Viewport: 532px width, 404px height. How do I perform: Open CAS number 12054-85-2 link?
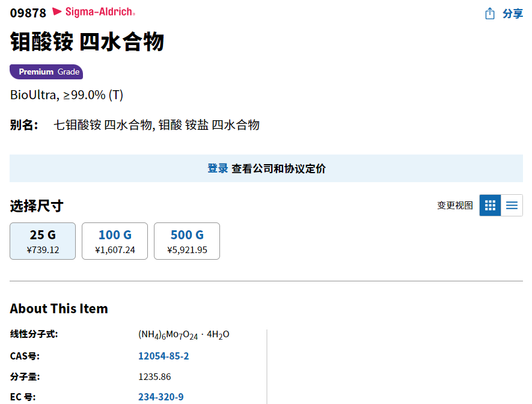tap(164, 357)
